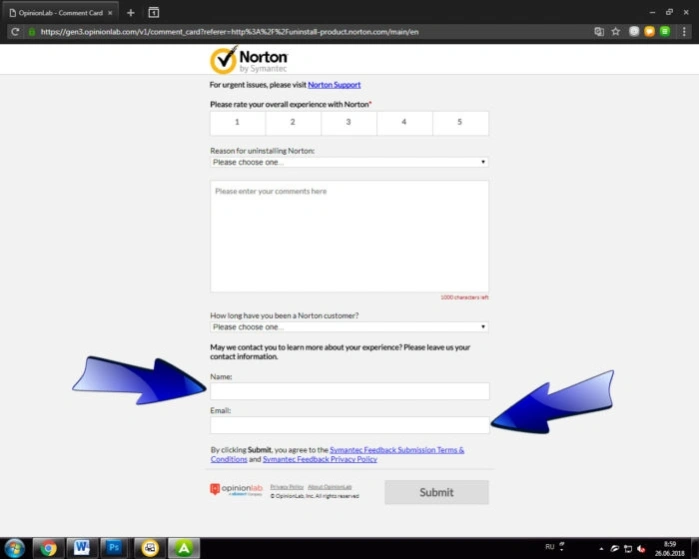Show hidden tray icons arrow
699x559 pixels.
click(601, 549)
